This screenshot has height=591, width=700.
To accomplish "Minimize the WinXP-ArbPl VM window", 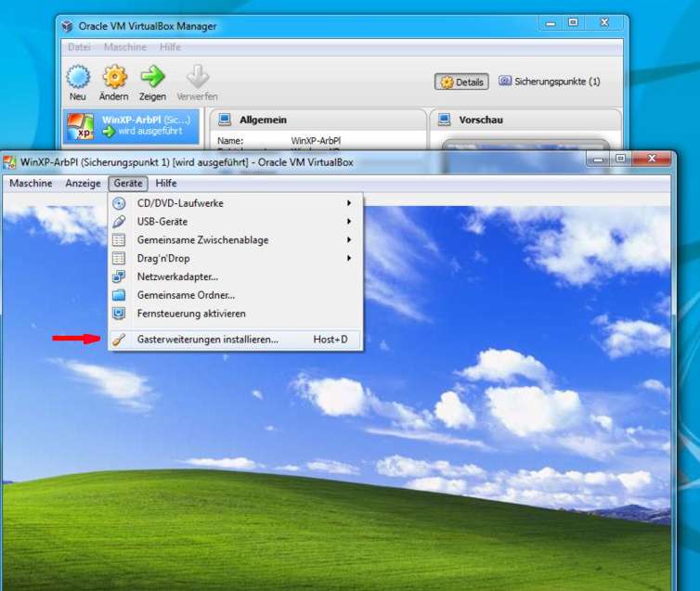I will click(599, 160).
